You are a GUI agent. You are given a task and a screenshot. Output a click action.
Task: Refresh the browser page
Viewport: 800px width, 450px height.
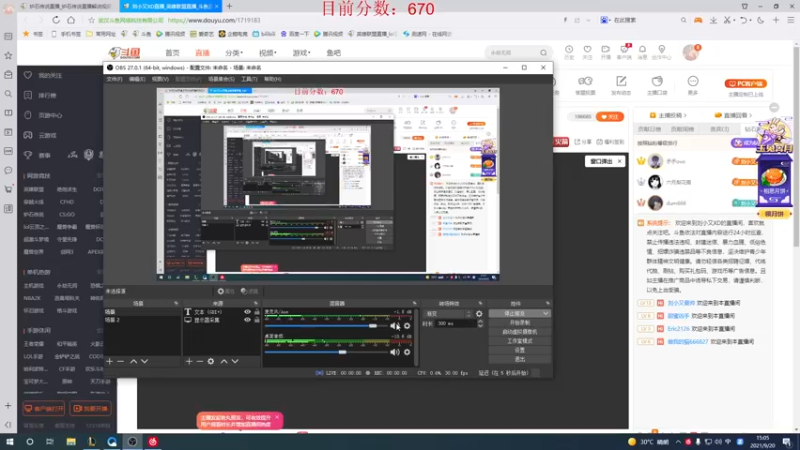[x=56, y=20]
